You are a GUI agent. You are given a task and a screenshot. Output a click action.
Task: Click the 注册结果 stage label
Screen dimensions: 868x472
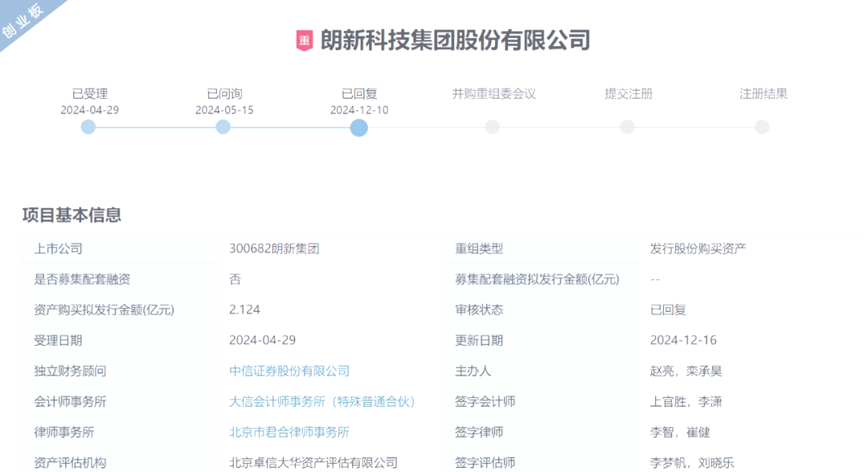click(x=764, y=93)
